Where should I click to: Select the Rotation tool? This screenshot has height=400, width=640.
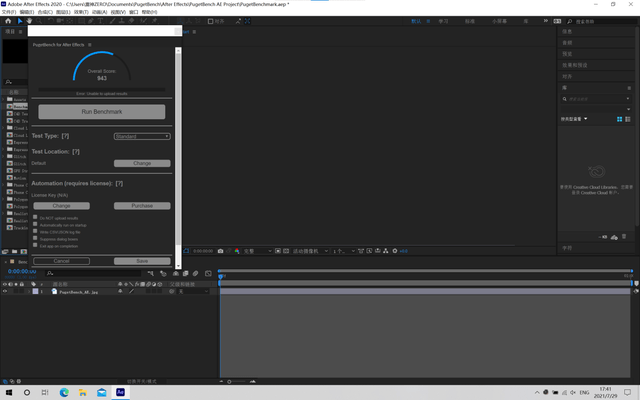point(51,21)
